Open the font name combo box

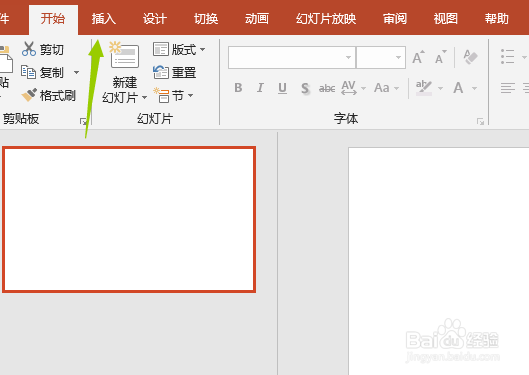(x=292, y=57)
